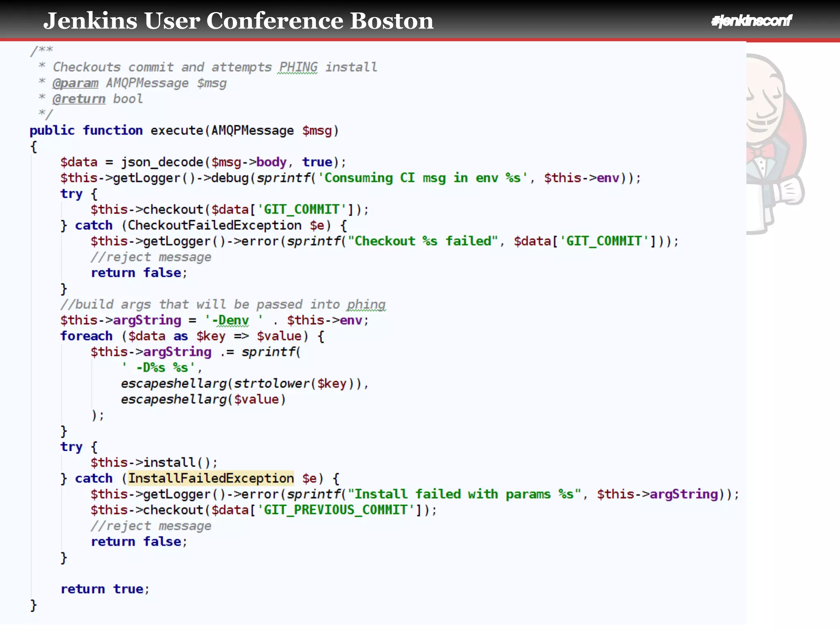Screen dimensions: 840x630
Task: Click the second 'return false;' near the bottom
Action: coord(139,541)
